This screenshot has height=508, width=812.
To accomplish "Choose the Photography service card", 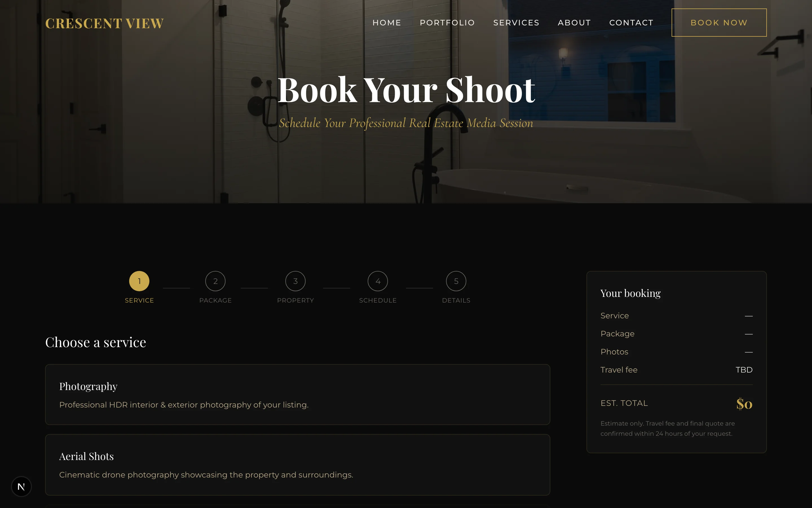I will coord(298,395).
